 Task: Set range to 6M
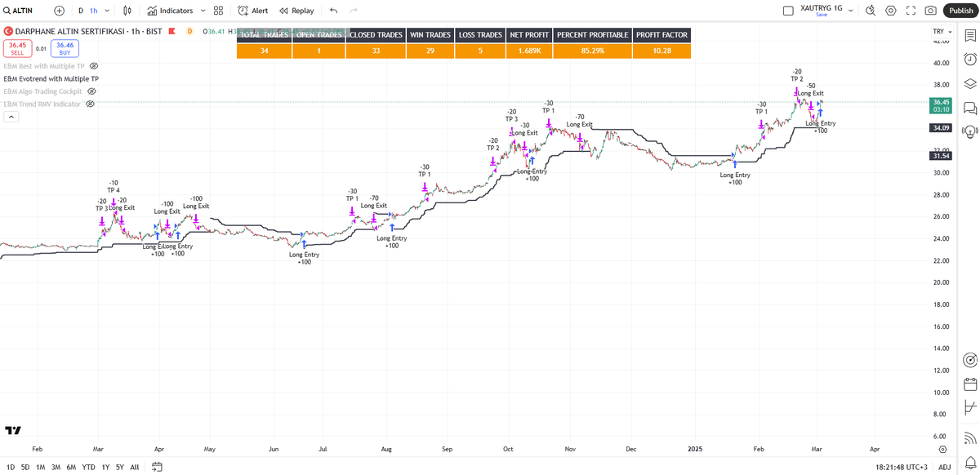pyautogui.click(x=71, y=467)
